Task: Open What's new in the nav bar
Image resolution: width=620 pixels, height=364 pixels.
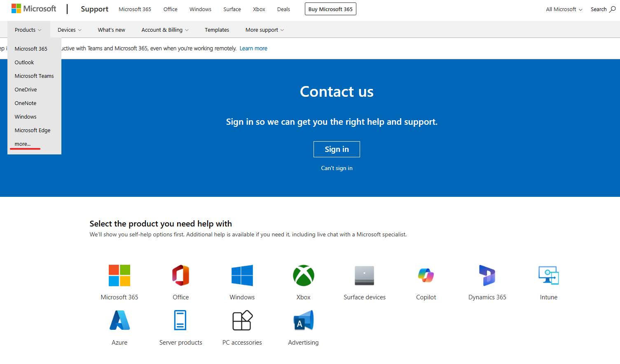Action: (111, 30)
